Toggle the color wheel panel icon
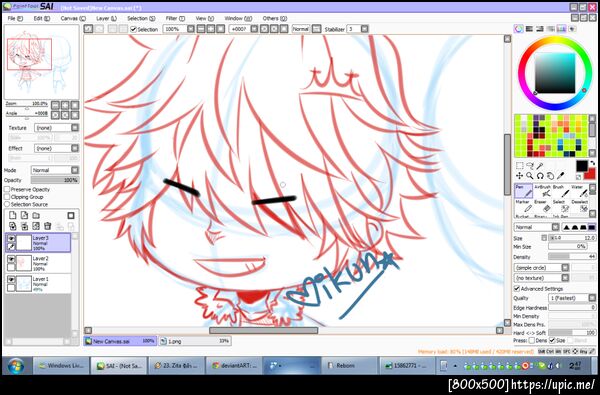600x395 pixels. 518,29
